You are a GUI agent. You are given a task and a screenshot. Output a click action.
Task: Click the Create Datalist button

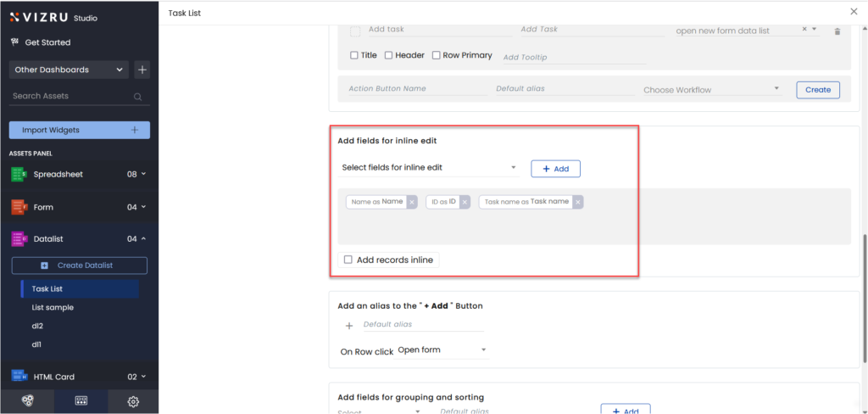[x=79, y=266]
